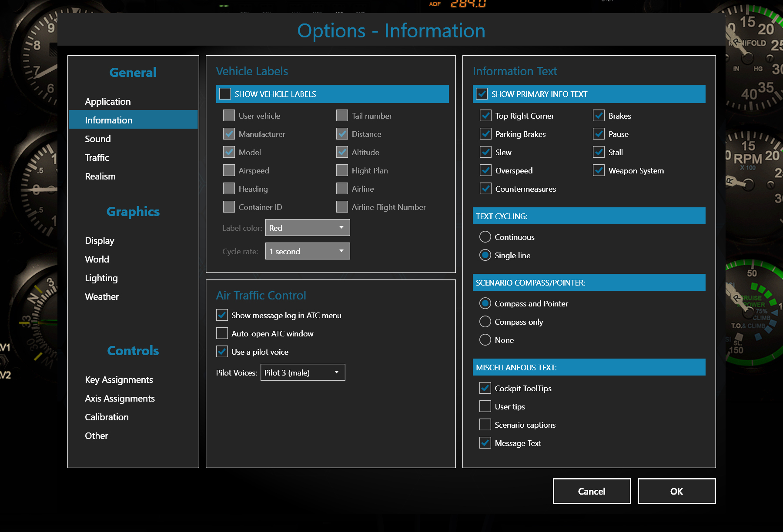Open Key Assignments controls page
The width and height of the screenshot is (783, 532).
coord(119,380)
